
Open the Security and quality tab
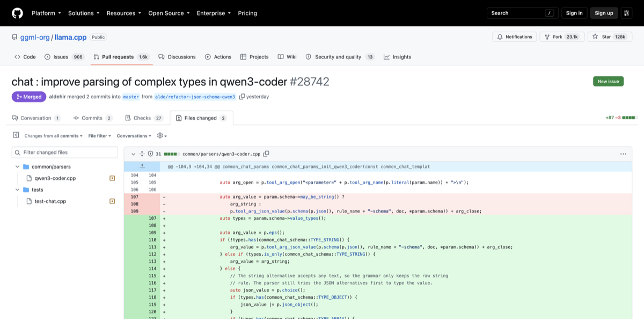(x=340, y=57)
